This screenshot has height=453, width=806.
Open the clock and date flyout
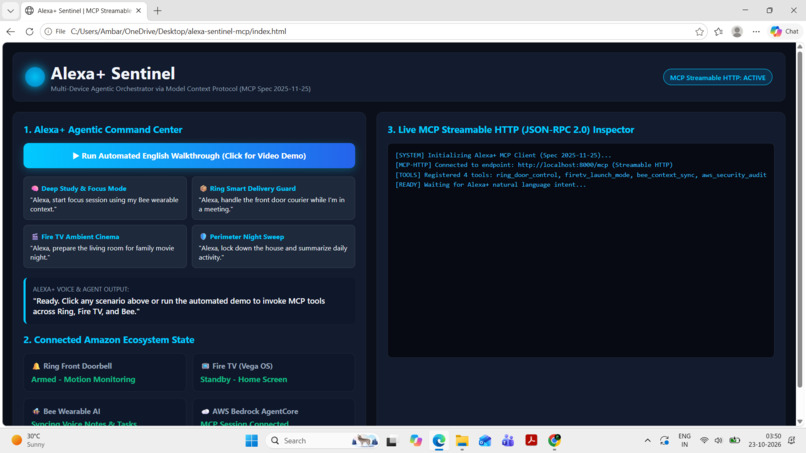pos(765,441)
